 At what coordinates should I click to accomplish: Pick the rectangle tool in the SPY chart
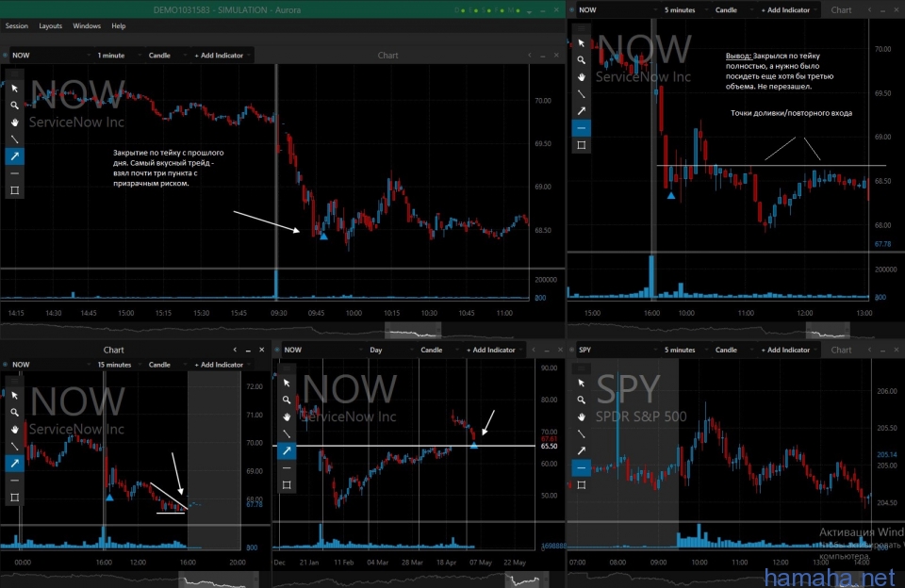[582, 484]
